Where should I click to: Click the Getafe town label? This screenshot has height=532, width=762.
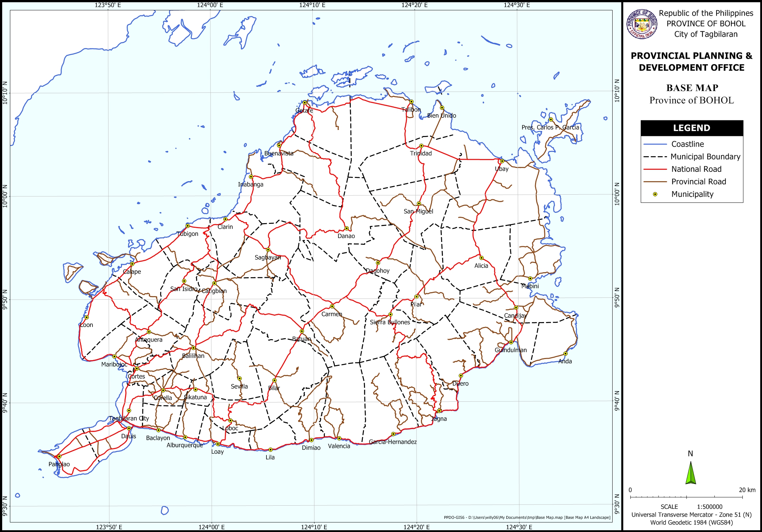[304, 111]
